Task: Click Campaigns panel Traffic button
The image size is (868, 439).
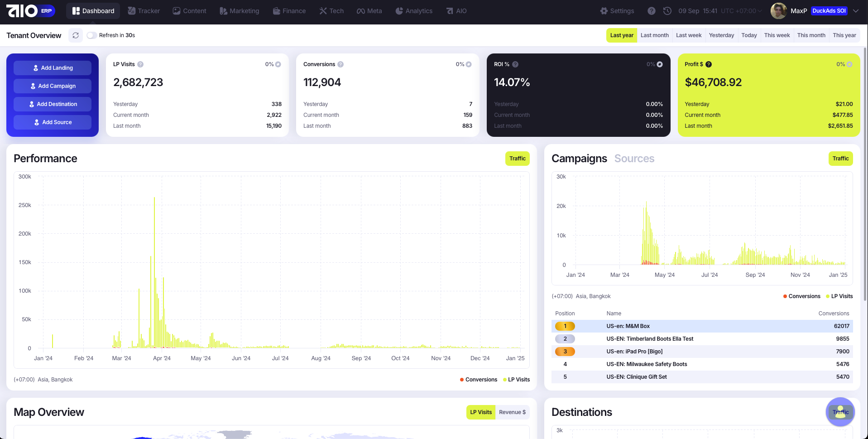Action: click(x=841, y=159)
